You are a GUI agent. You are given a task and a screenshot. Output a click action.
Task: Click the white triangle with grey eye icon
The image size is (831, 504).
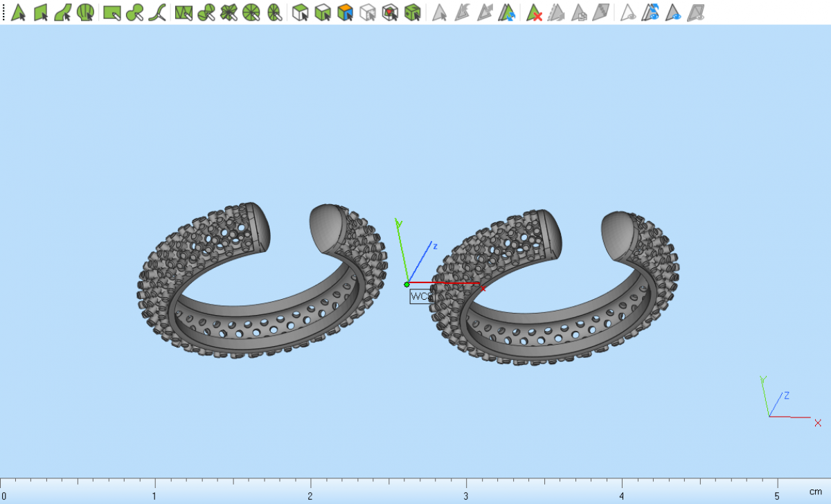click(627, 12)
